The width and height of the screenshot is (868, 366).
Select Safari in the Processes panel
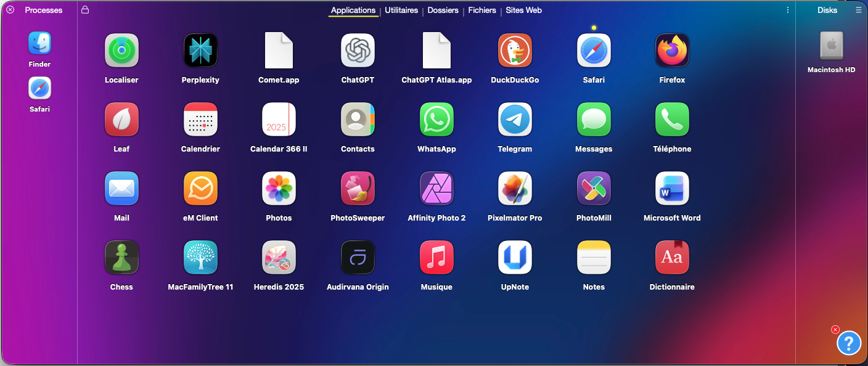[39, 88]
